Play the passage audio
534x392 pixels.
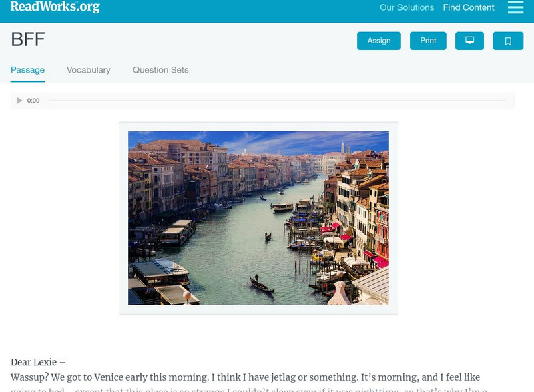click(19, 101)
